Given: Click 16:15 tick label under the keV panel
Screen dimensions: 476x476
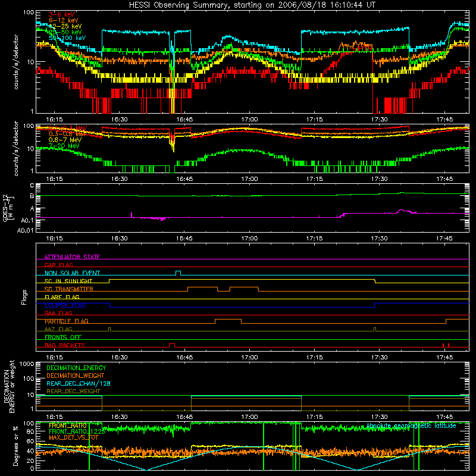Looking at the screenshot, I should [x=54, y=120].
